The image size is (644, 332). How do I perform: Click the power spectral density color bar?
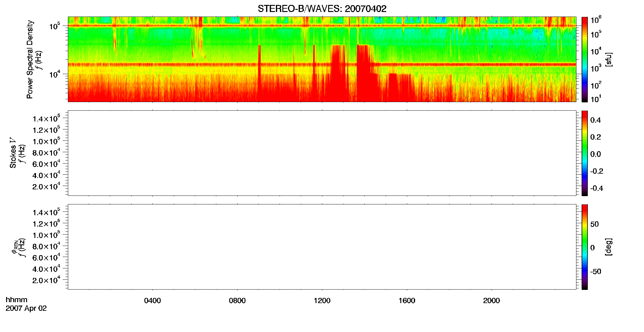(585, 59)
